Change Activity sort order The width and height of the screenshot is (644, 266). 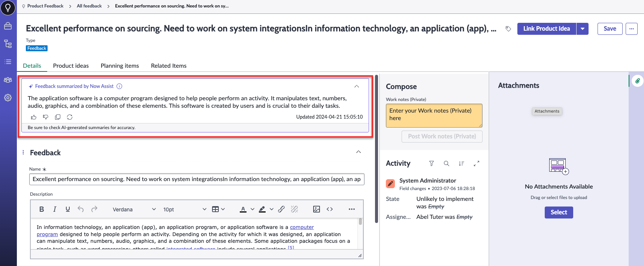(x=462, y=163)
